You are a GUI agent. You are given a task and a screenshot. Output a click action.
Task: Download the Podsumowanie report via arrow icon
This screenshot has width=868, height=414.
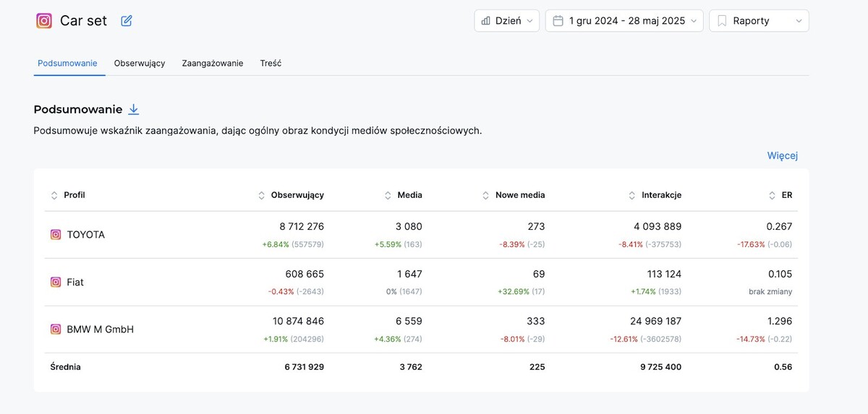(x=133, y=109)
